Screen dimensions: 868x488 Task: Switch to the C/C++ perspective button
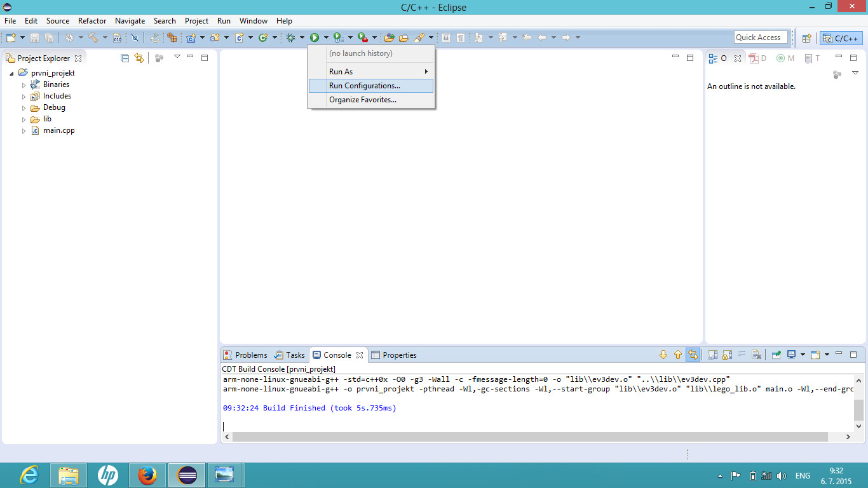[841, 38]
